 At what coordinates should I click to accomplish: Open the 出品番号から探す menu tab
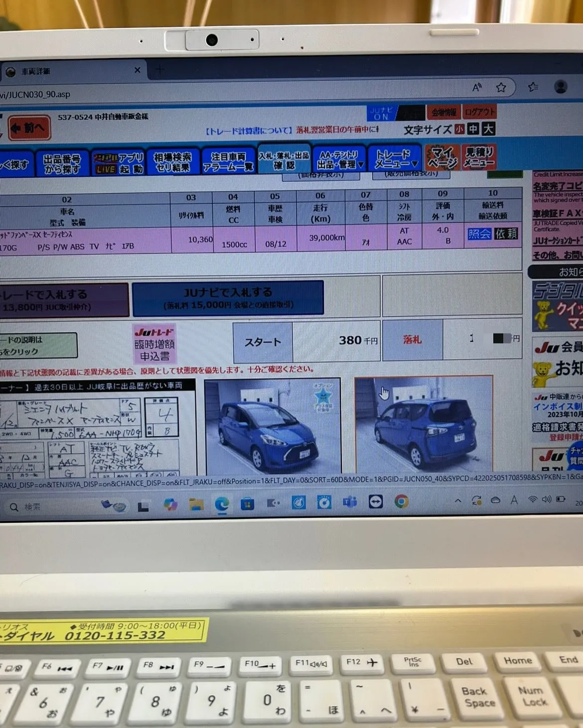(x=62, y=164)
